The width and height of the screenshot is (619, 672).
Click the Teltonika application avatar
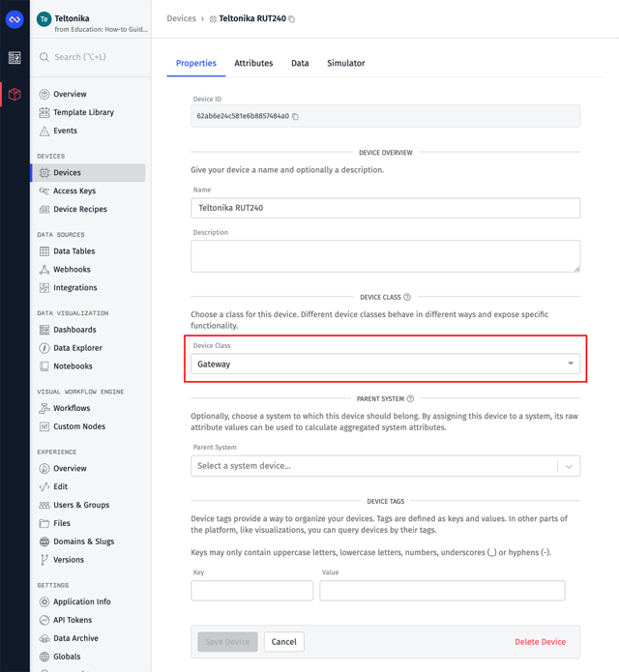coord(44,19)
